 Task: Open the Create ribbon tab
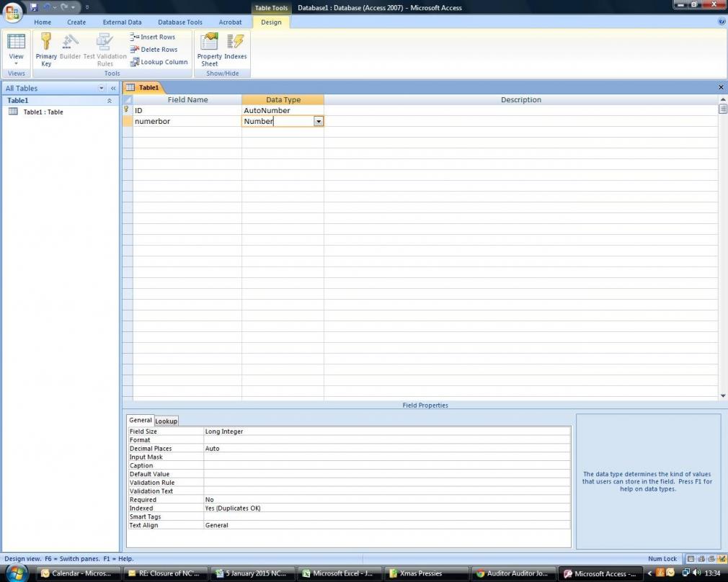click(x=76, y=22)
